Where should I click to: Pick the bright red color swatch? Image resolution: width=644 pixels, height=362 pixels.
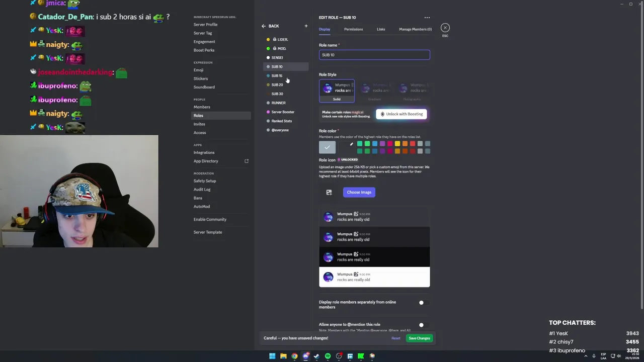click(x=413, y=144)
